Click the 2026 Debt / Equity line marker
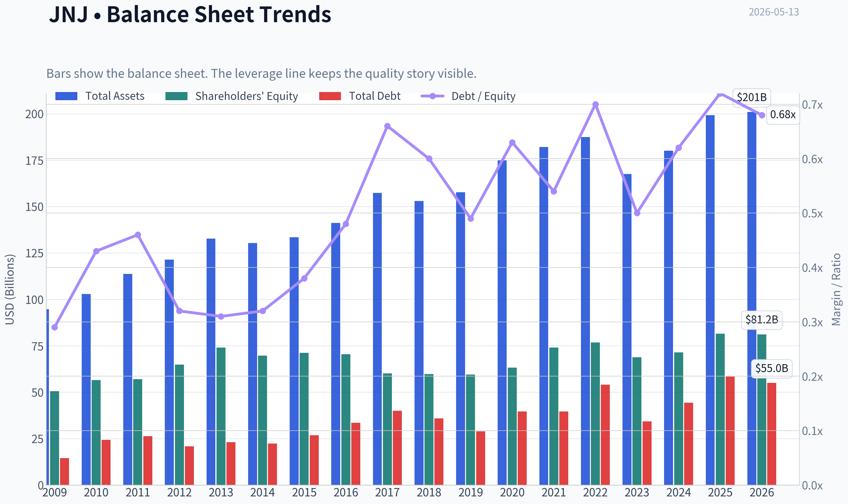The height and width of the screenshot is (504, 848). click(762, 115)
